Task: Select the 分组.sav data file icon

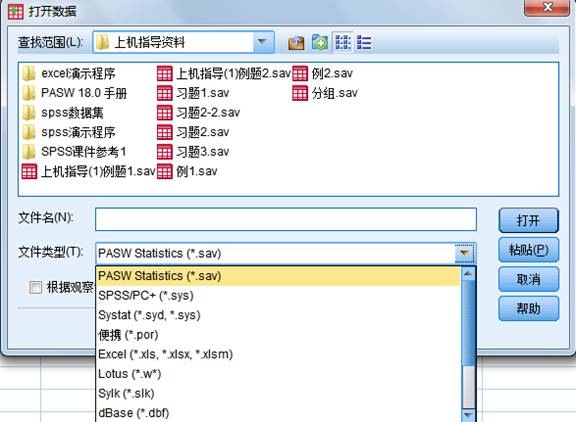Action: [x=300, y=93]
